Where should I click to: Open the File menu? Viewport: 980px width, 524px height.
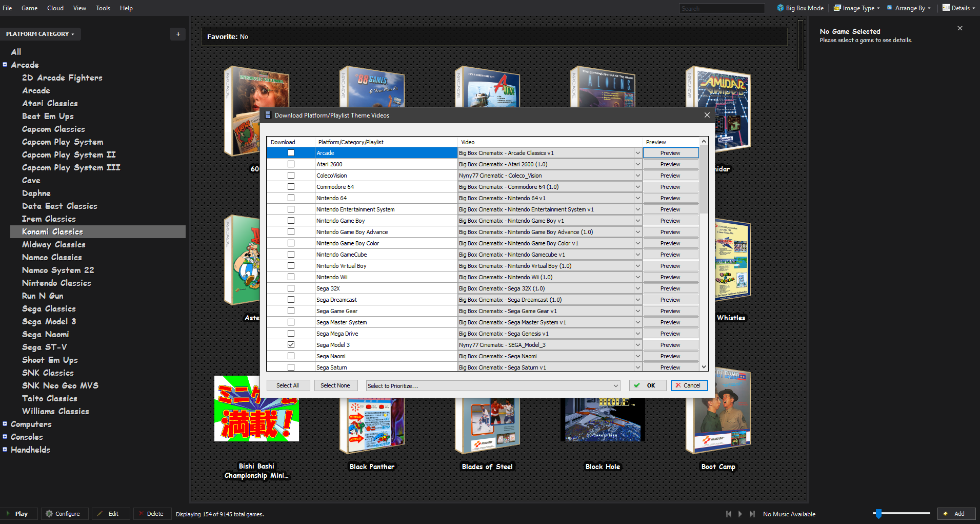click(7, 8)
